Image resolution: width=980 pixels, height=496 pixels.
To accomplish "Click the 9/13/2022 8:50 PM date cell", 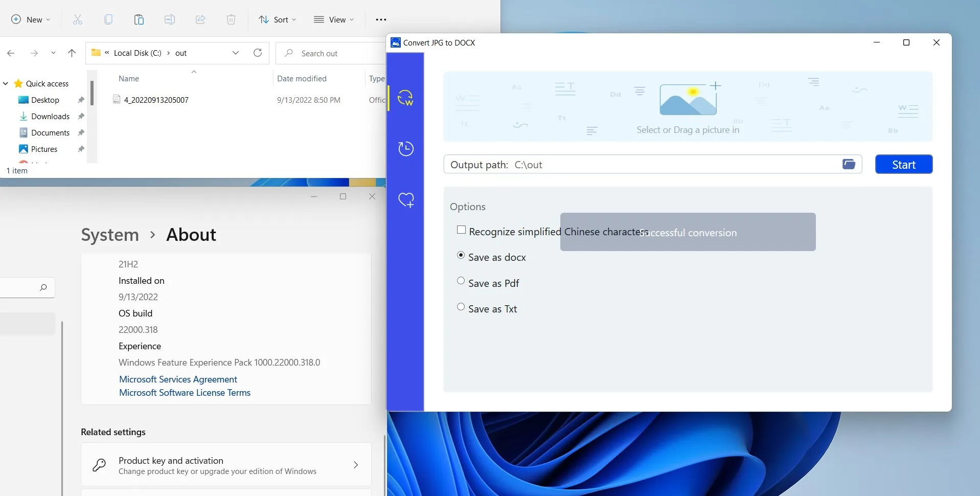I will point(309,100).
